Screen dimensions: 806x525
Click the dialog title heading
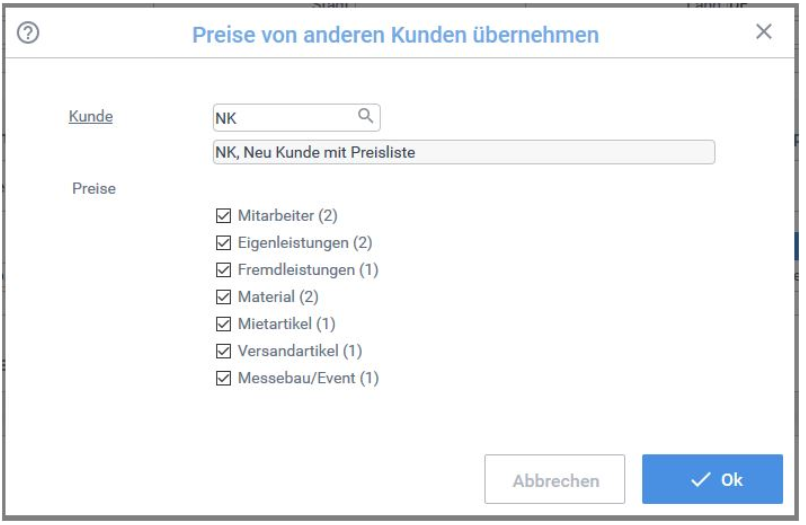tap(395, 35)
